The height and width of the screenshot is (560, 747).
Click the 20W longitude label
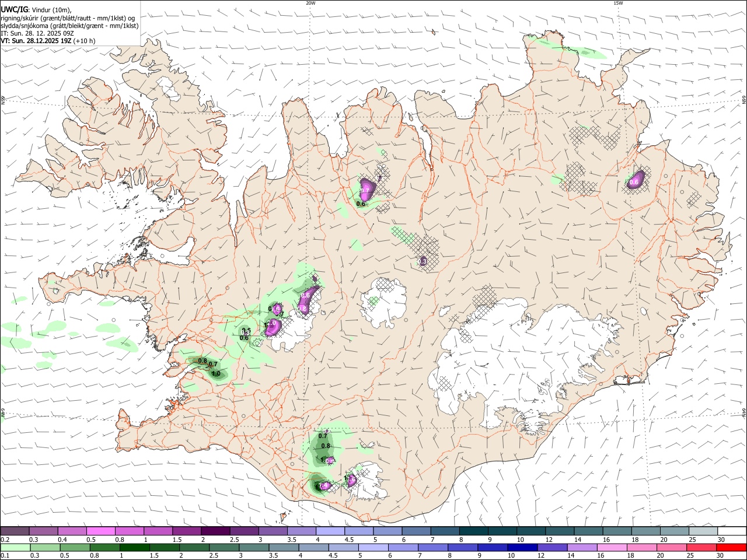click(310, 3)
